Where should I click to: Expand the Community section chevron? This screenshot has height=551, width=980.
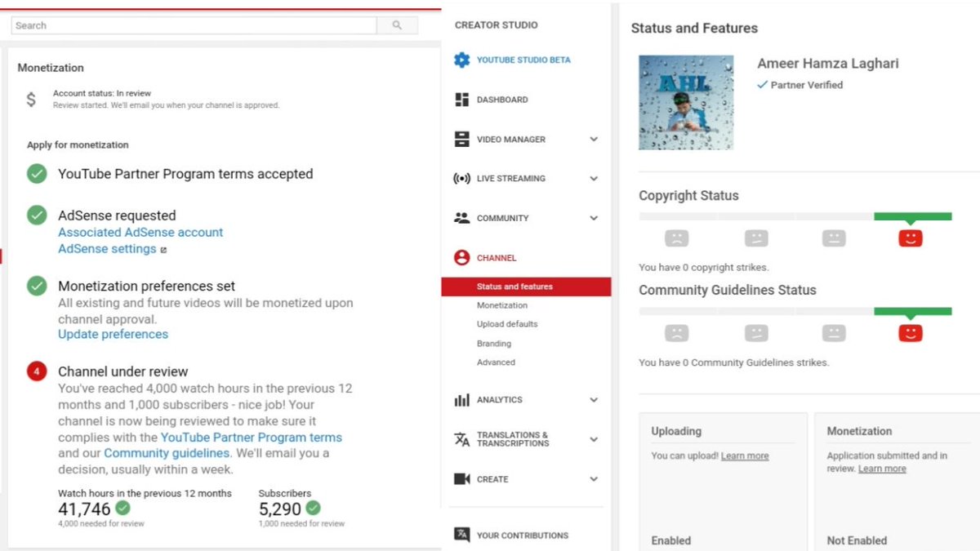(594, 218)
